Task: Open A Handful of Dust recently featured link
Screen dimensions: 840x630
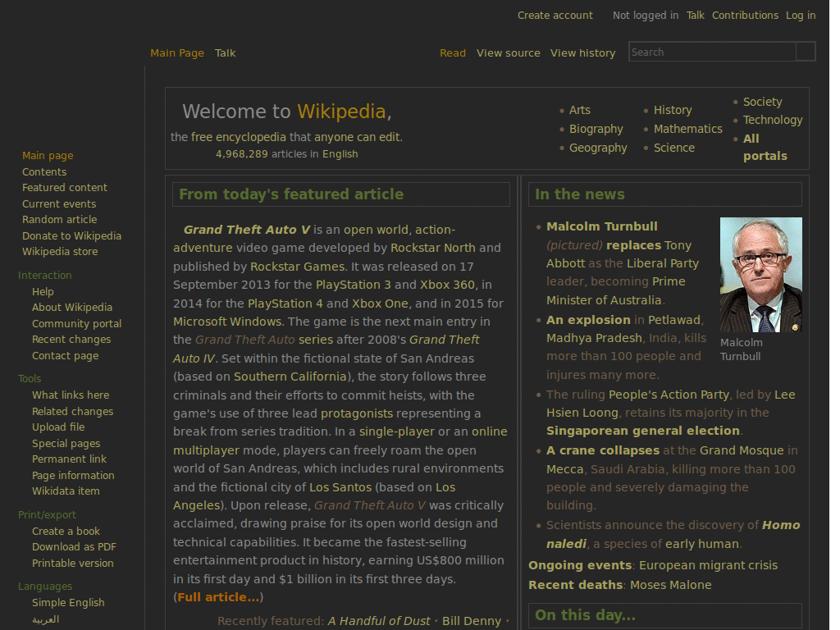Action: 379,622
